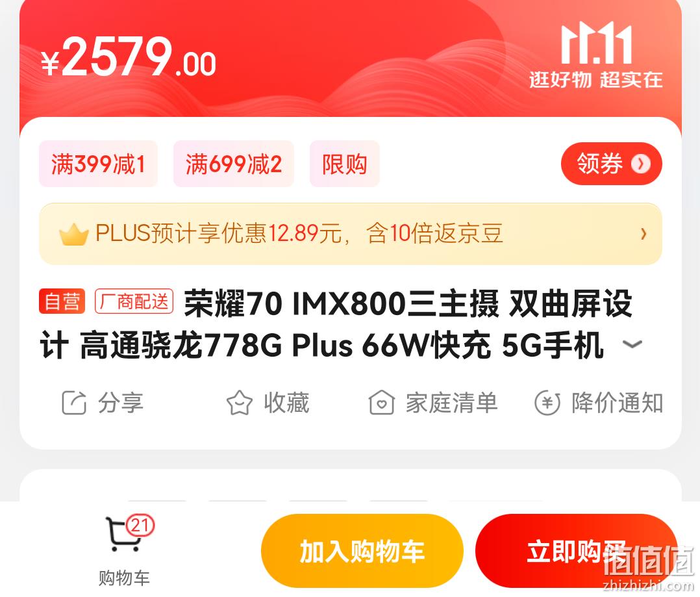Tap the cart badge showing 21
Screen dimensions: 700x597
click(140, 525)
